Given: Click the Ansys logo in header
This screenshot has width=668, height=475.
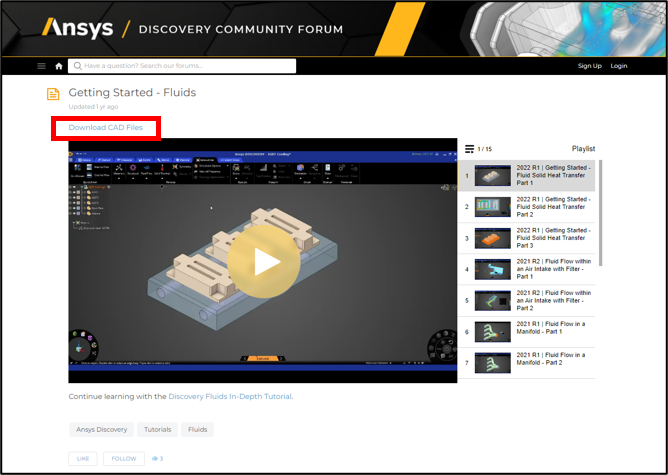Looking at the screenshot, I should point(78,28).
